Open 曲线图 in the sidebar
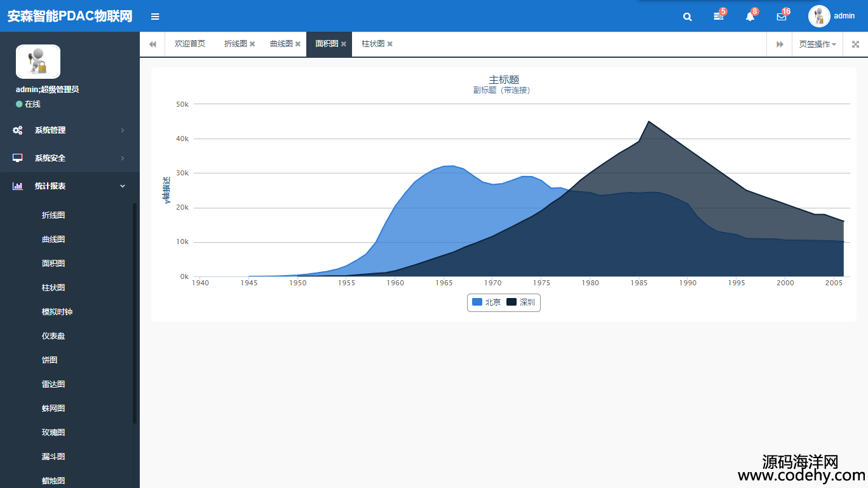Viewport: 868px width, 488px height. 53,240
